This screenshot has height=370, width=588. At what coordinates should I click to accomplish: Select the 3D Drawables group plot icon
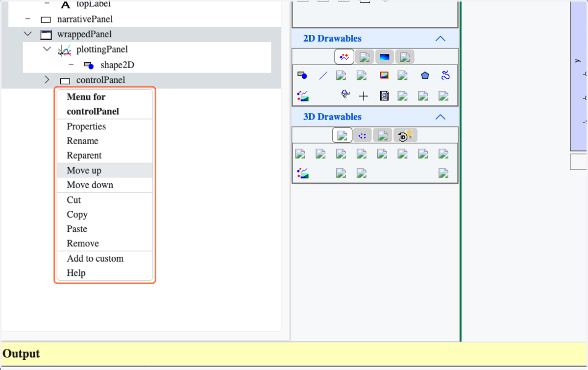(x=303, y=173)
